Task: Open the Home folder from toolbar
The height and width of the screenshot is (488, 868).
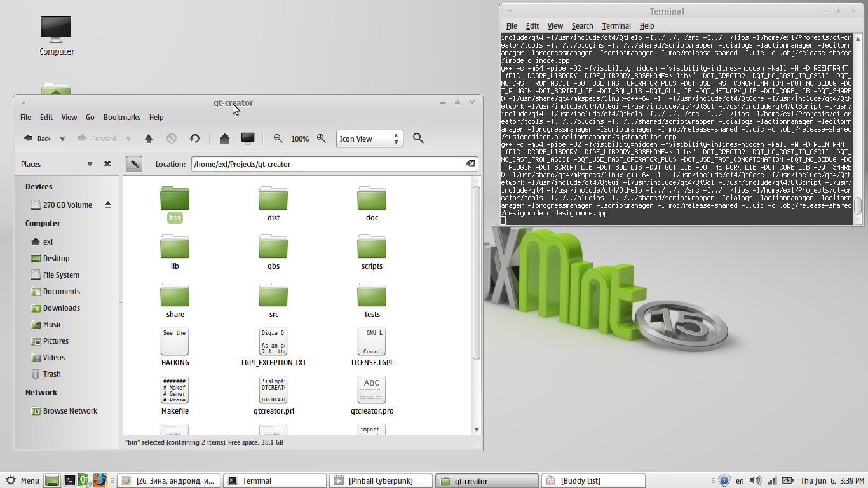Action: pos(224,139)
